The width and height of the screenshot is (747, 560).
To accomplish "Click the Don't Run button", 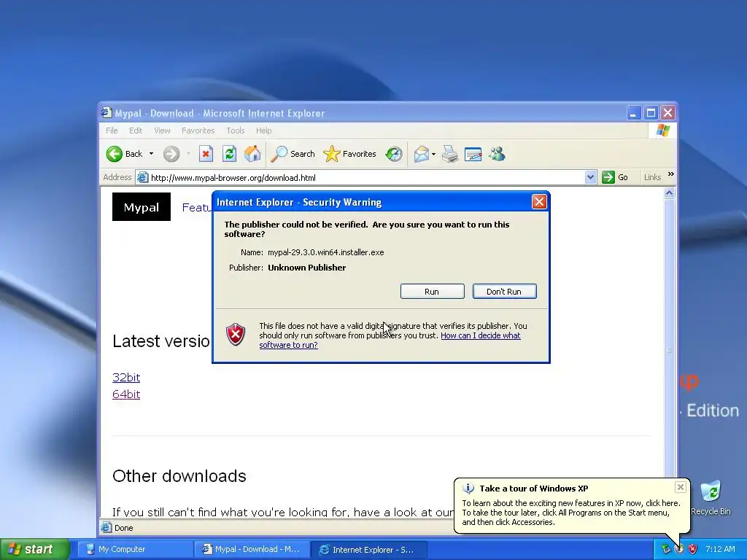I will coord(505,292).
